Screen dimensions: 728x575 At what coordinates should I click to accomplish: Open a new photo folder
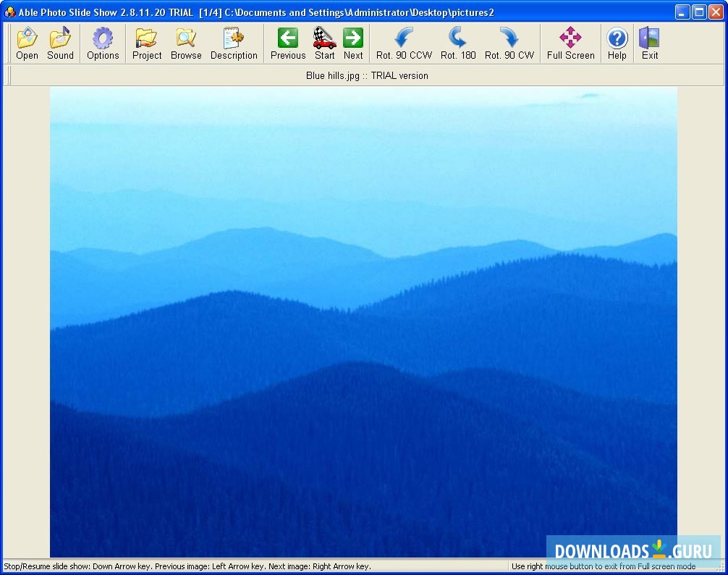(x=27, y=42)
